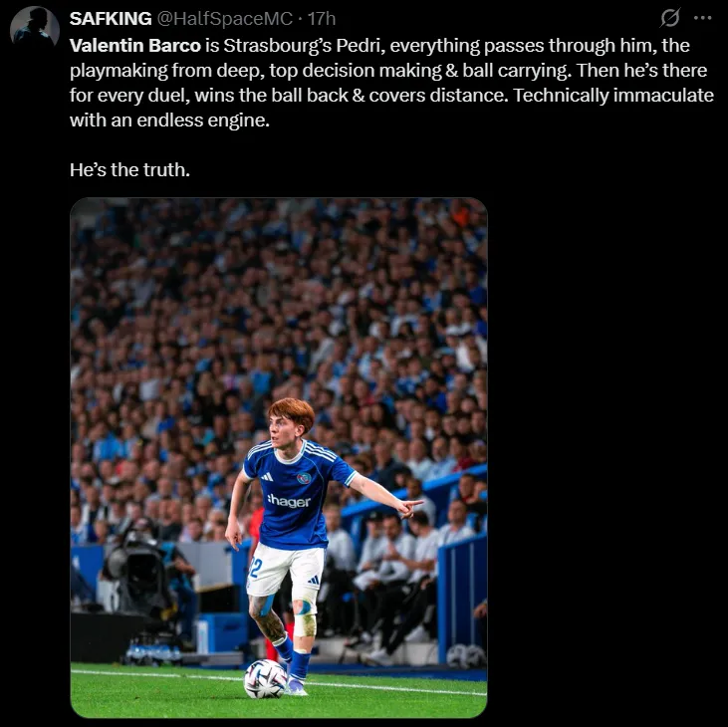Click SAFKING's profile avatar
Viewport: 728px width, 727px height.
[35, 28]
